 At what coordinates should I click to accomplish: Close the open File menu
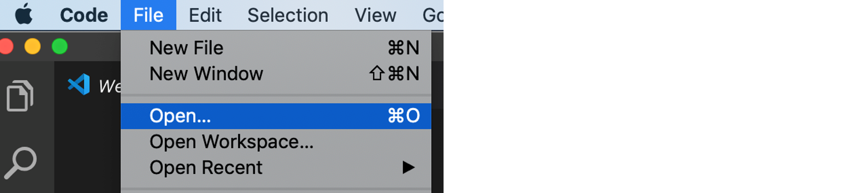click(148, 15)
